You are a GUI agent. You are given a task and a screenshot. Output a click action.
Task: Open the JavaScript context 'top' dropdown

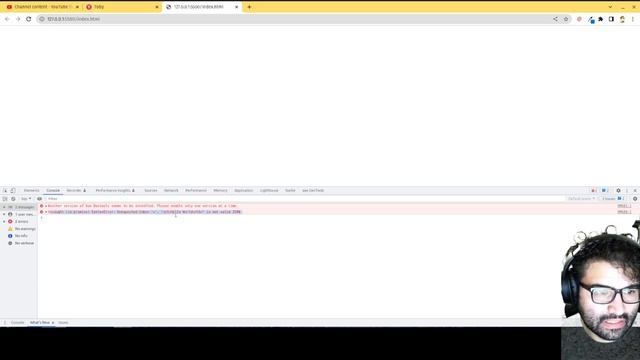point(26,199)
